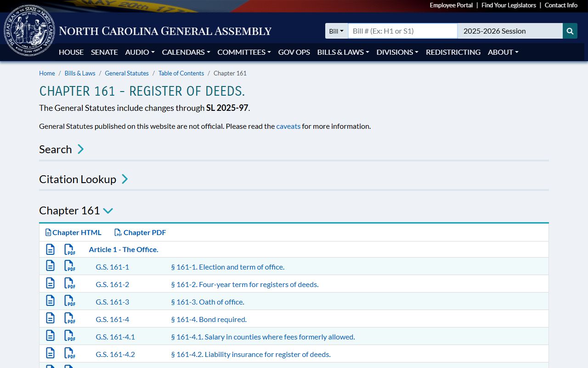Click the Bill number input field

(x=402, y=31)
